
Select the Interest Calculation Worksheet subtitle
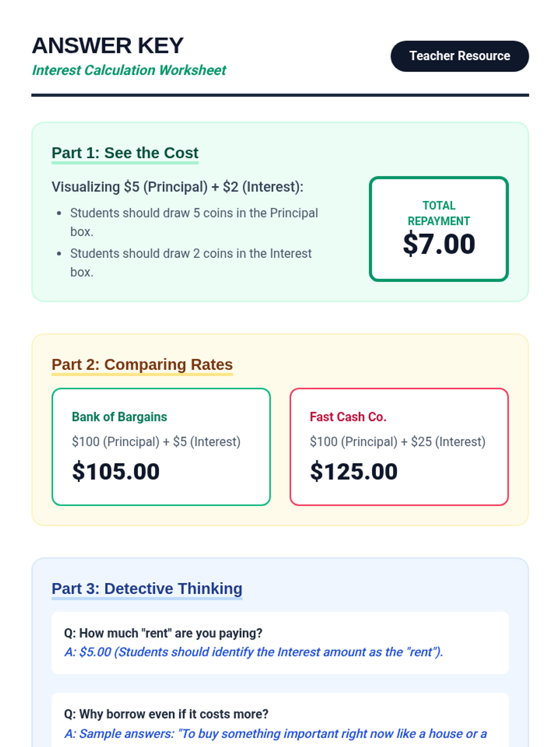click(129, 70)
